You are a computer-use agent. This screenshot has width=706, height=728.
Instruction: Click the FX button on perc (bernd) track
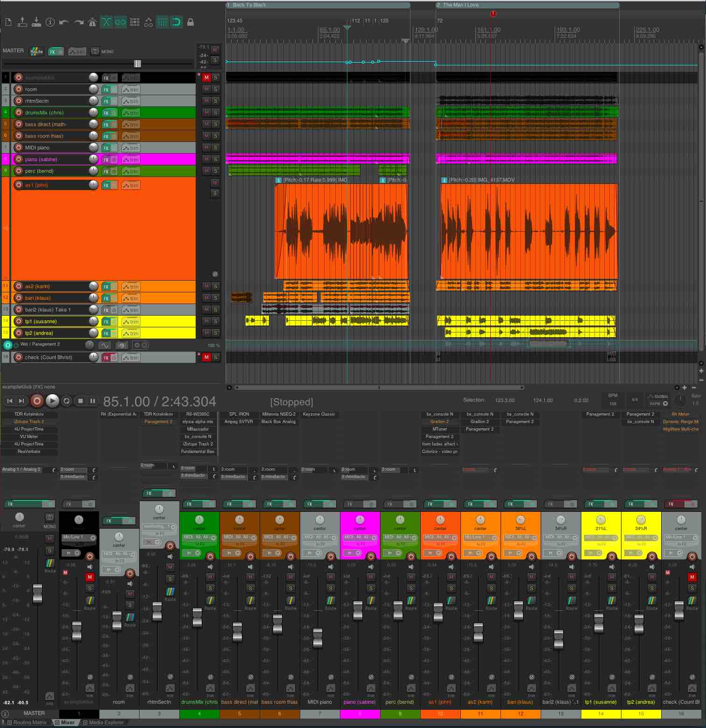tap(106, 171)
